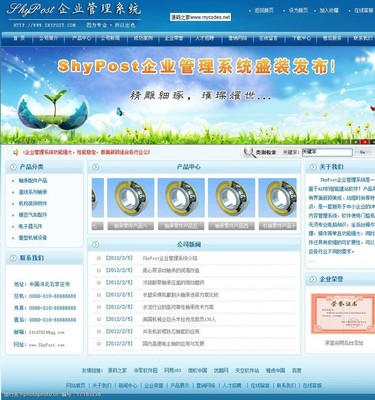
Task: Open 产品中心 in the top navigation bar
Action: coord(82,38)
